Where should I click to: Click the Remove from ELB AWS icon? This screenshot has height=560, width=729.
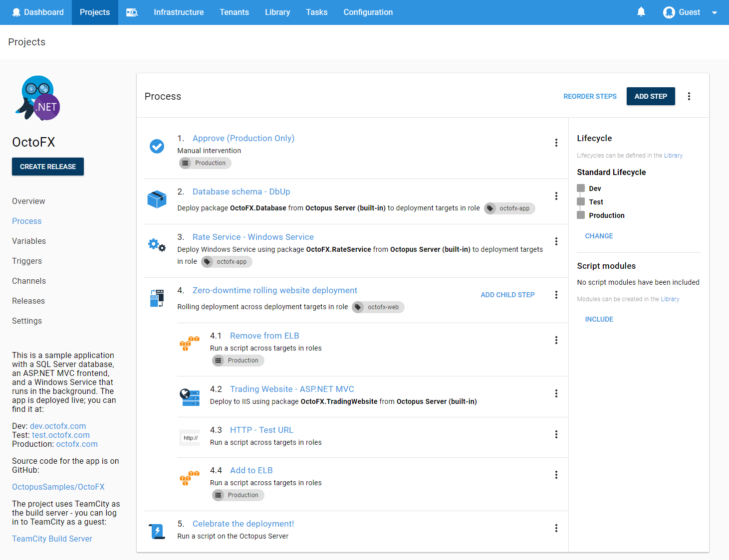click(x=190, y=344)
